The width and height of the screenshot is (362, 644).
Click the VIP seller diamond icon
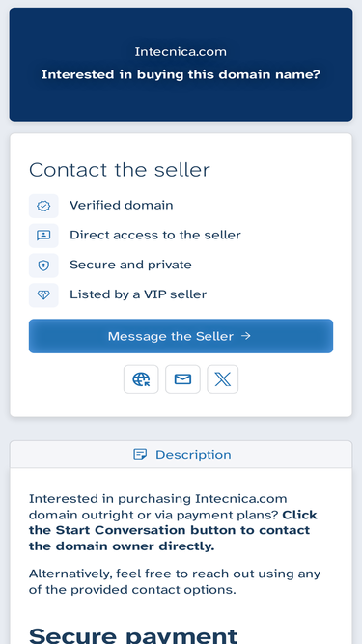tap(43, 294)
